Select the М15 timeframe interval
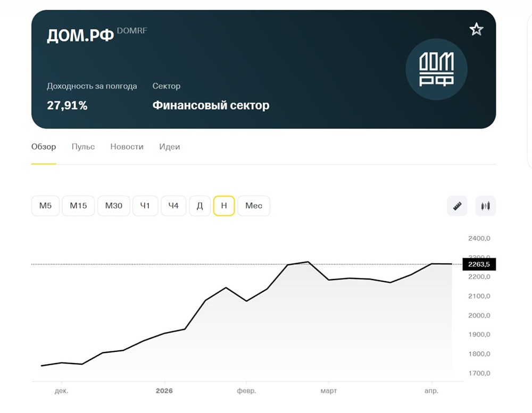Screen dimensions: 532x413 pyautogui.click(x=78, y=205)
